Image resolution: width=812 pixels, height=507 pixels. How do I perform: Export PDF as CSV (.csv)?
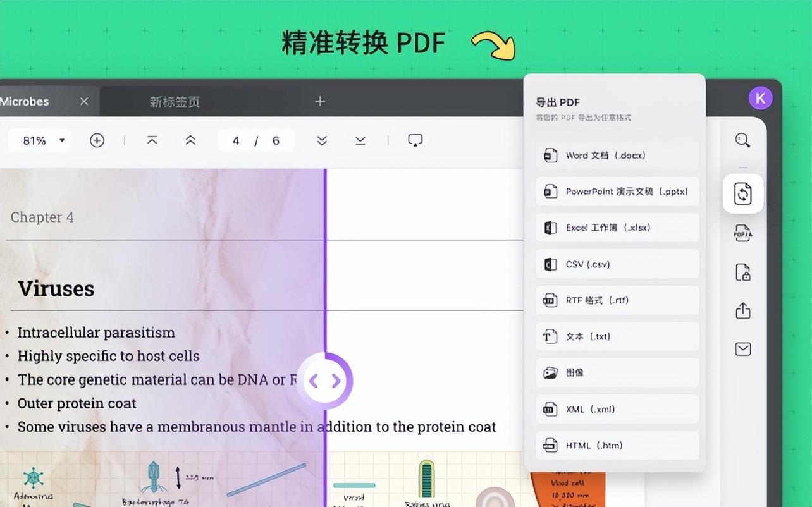pos(617,264)
